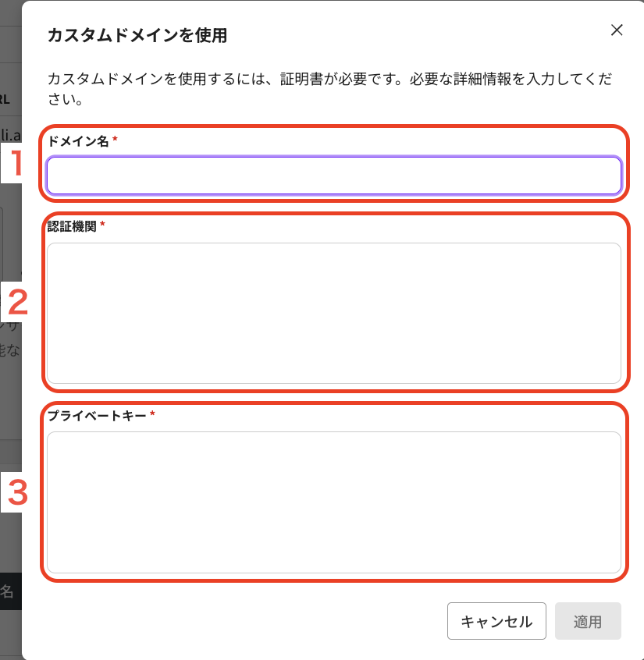Close the カスタムドメインを使用 dialog
This screenshot has height=660, width=644.
[x=617, y=30]
